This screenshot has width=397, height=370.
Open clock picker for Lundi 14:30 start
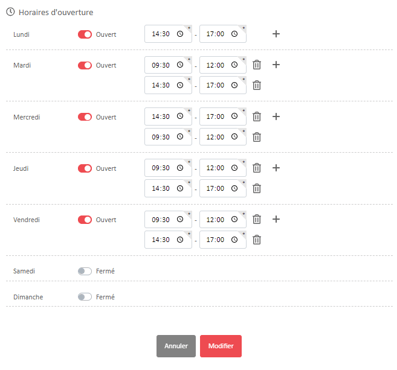coord(180,34)
